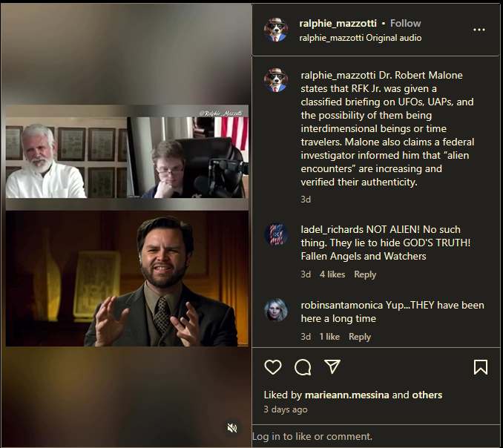Save the post with the bookmark icon
This screenshot has width=503, height=448.
481,367
